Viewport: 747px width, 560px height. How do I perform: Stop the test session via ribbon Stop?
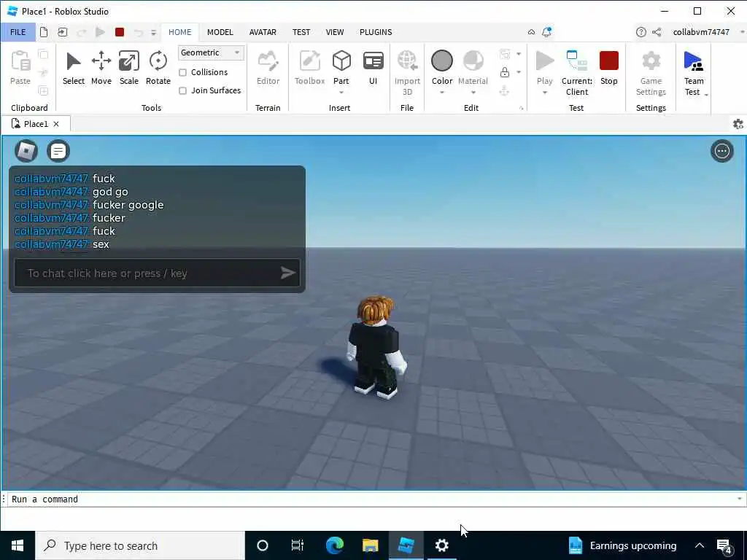[609, 68]
